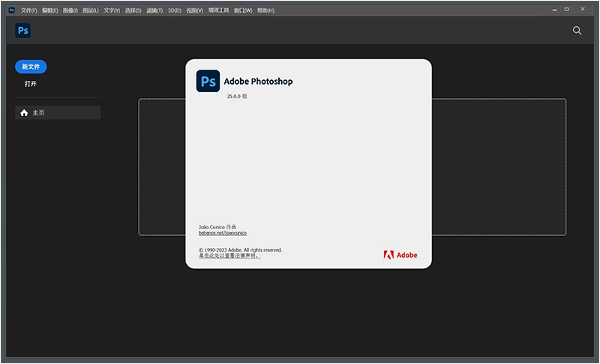Open the 3D(D) menu
Image resolution: width=600 pixels, height=364 pixels.
coord(174,10)
